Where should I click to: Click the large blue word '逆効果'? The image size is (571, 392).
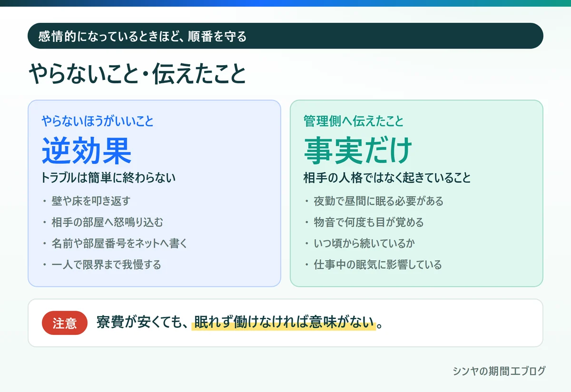pos(87,151)
